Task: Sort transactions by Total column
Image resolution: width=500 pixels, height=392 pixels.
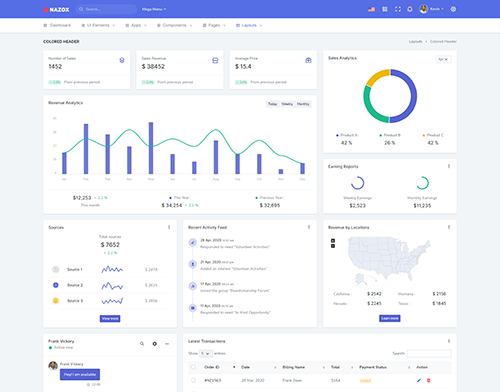Action: pyautogui.click(x=341, y=367)
